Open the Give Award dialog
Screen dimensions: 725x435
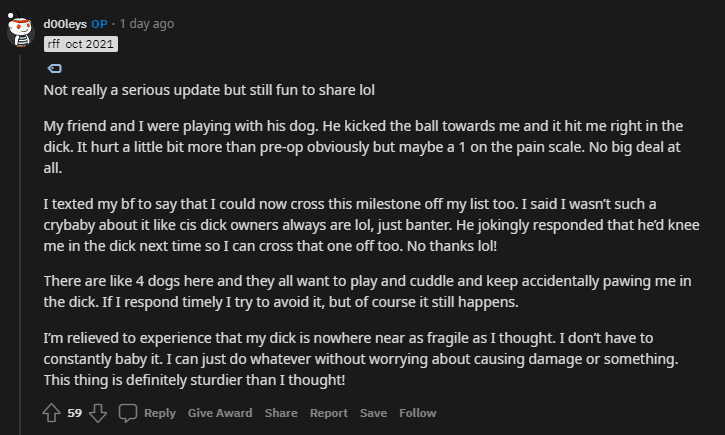(220, 413)
